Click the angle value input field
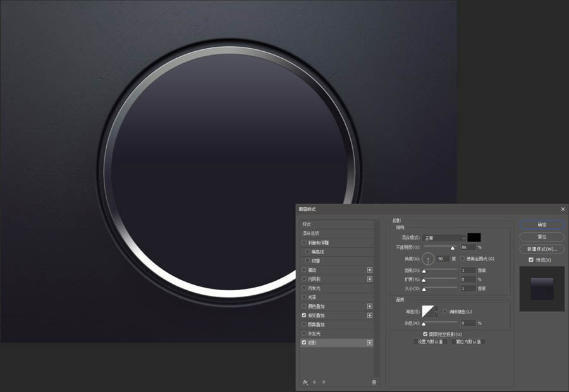Viewport: 569px width, 392px height. [x=443, y=259]
